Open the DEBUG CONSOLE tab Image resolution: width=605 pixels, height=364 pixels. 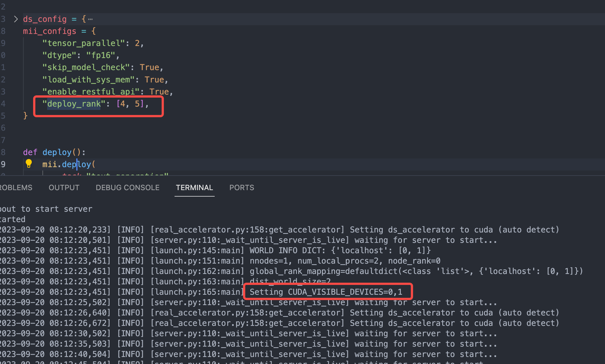click(x=128, y=188)
